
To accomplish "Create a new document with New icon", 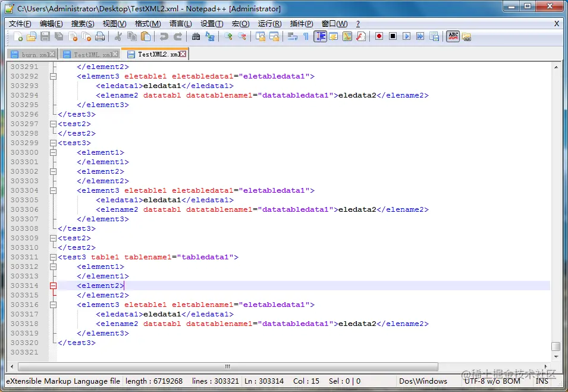I will [18, 37].
